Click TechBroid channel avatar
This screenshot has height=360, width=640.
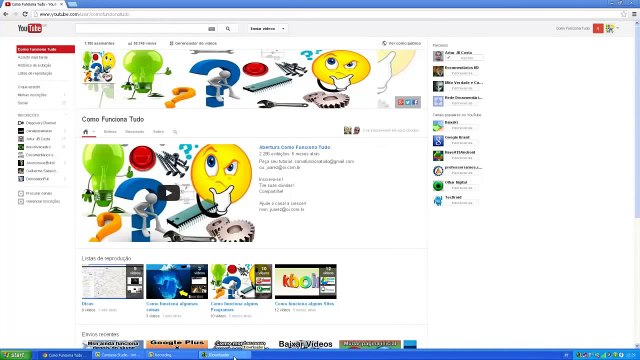[x=438, y=200]
